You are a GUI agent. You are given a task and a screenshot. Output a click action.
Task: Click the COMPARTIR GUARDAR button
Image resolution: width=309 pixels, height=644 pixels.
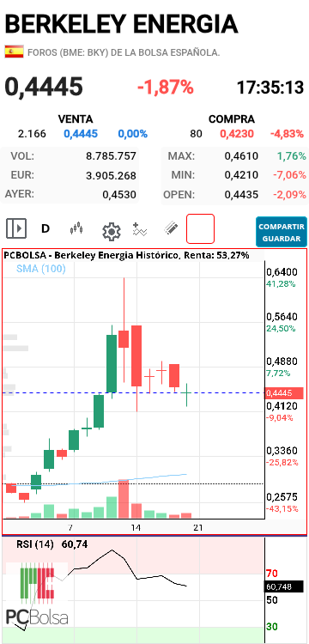282,232
